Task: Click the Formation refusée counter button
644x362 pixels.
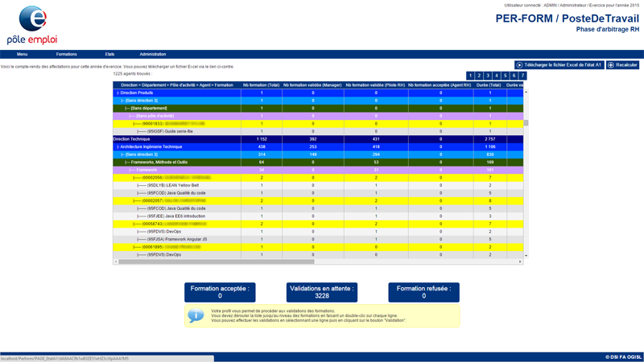Action: click(x=424, y=292)
